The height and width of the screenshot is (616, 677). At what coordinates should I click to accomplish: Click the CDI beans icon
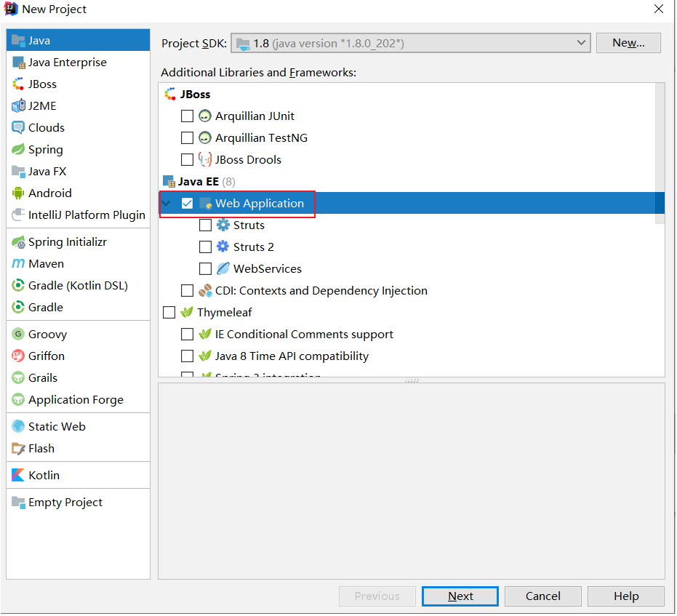point(205,291)
